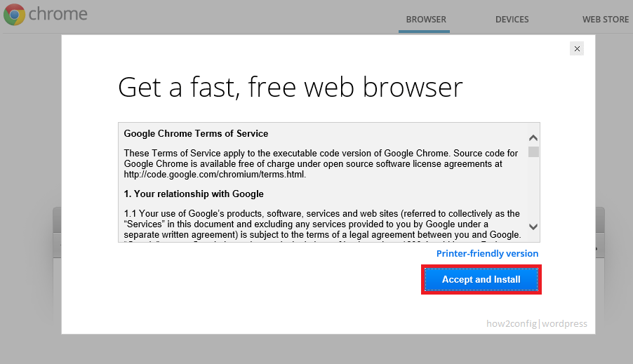Click the chrome wordmark text
The width and height of the screenshot is (633, 364).
coord(58,14)
